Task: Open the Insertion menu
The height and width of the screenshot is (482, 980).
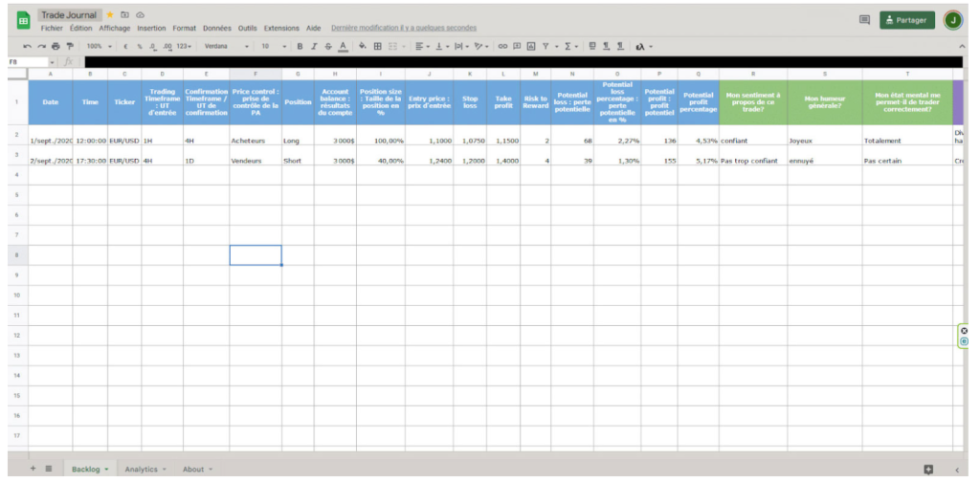Action: tap(151, 28)
